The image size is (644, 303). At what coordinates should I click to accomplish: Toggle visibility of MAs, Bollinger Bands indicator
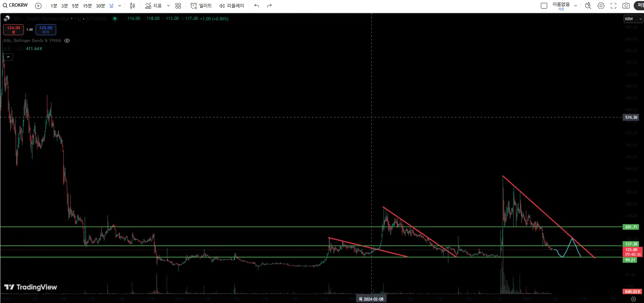[67, 41]
